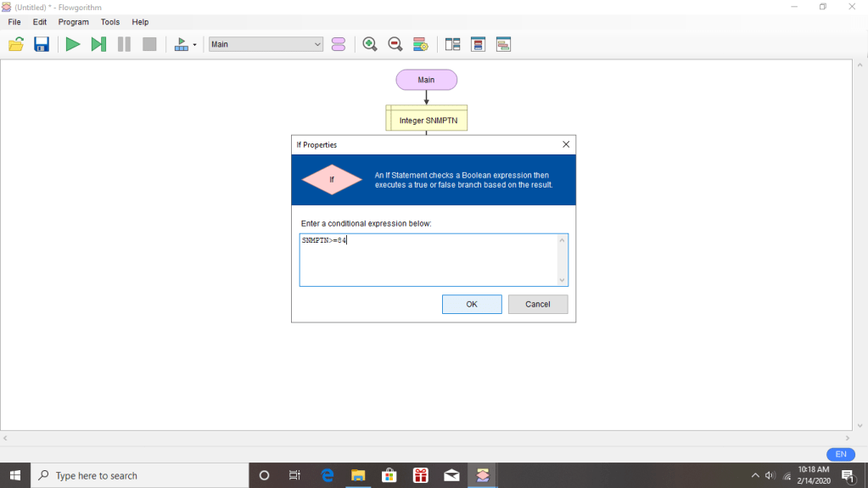The height and width of the screenshot is (488, 868).
Task: Open the Tools menu
Action: (110, 22)
